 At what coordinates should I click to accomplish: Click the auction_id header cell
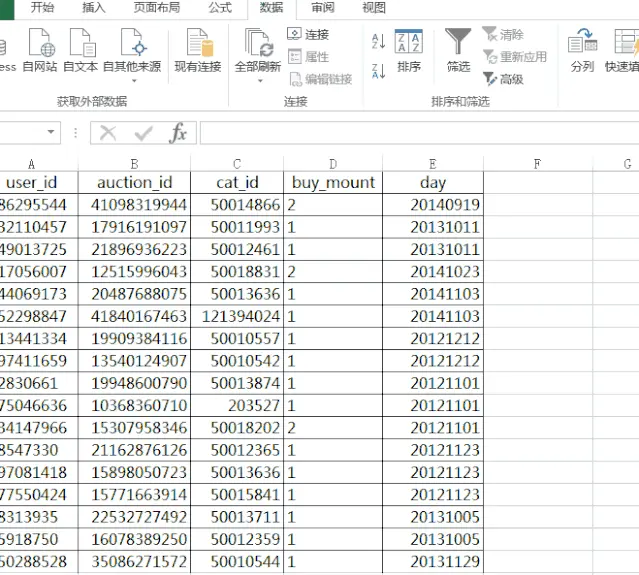[x=134, y=182]
